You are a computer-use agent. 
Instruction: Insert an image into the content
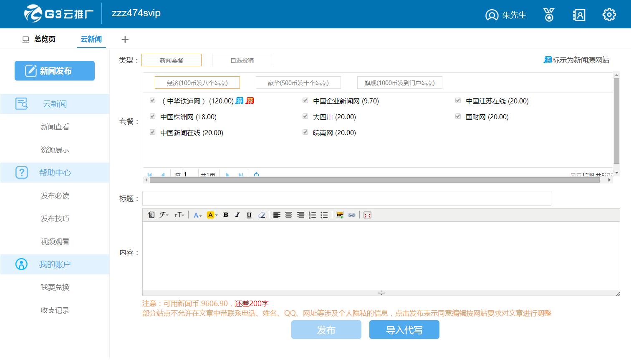pos(340,215)
